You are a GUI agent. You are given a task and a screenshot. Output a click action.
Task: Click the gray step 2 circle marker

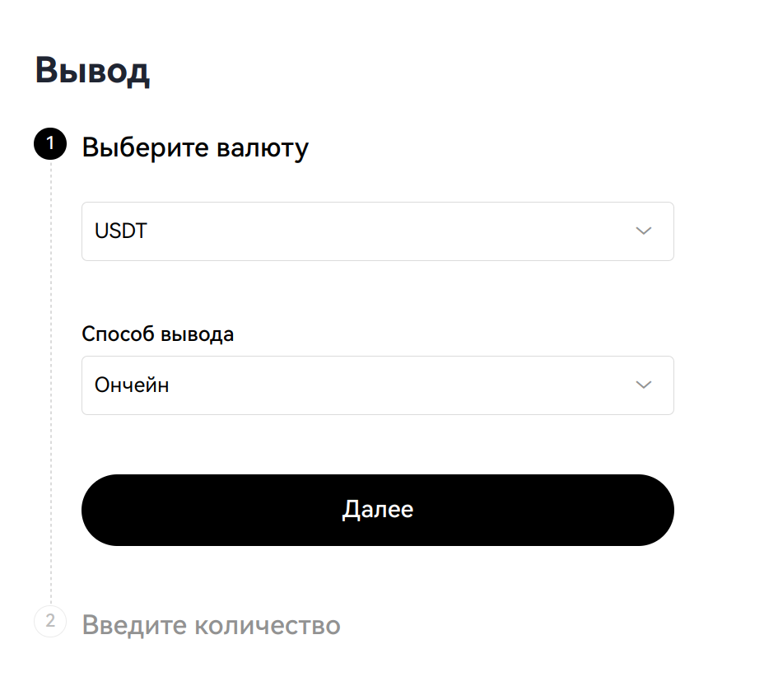pos(50,622)
